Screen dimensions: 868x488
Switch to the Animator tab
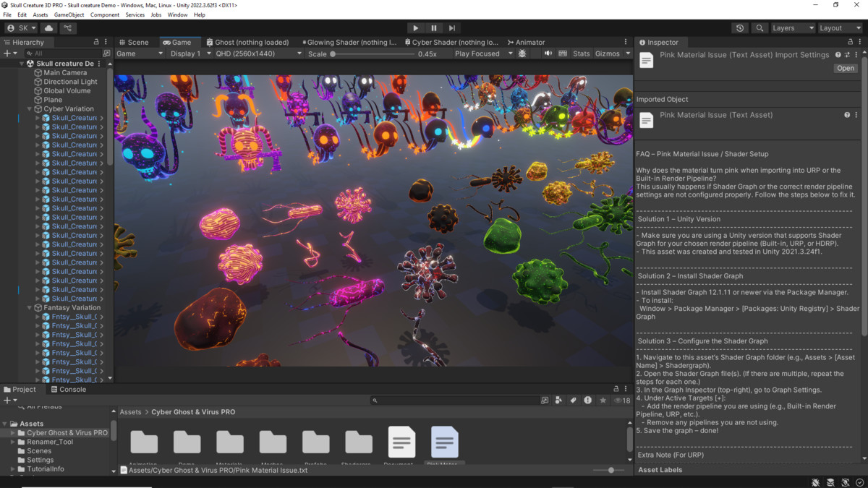click(x=527, y=42)
